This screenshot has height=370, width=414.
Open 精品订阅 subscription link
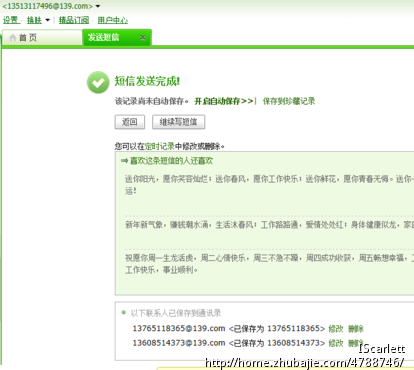[x=74, y=20]
